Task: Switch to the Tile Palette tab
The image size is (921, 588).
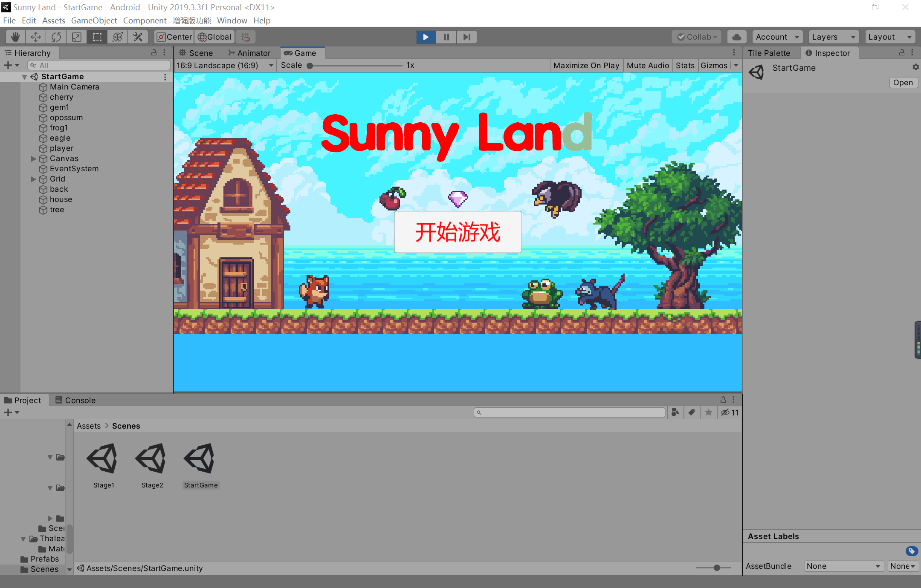Action: click(x=769, y=53)
